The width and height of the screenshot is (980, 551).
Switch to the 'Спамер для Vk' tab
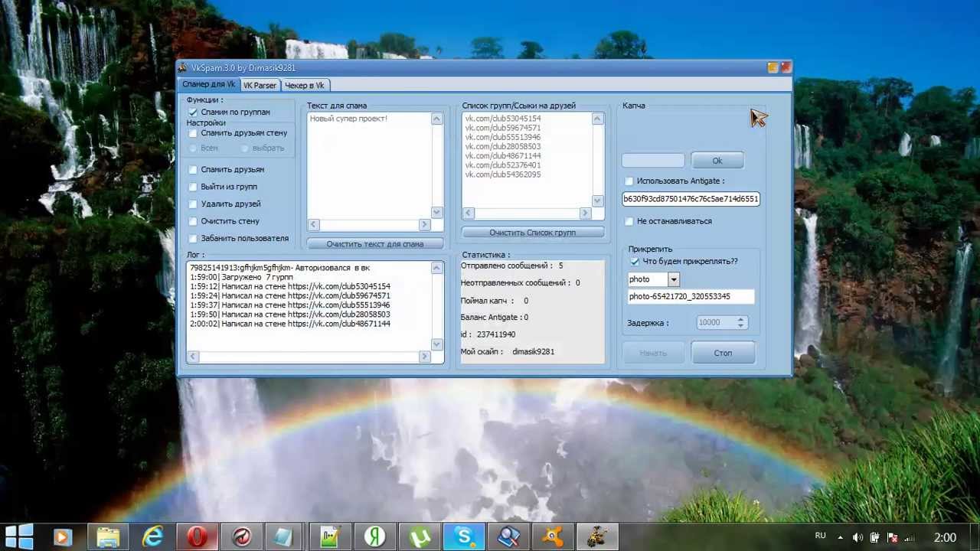208,84
